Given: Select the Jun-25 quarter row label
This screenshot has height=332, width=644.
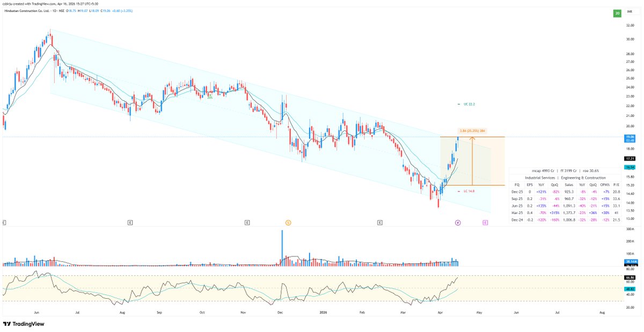Looking at the screenshot, I should coord(517,205).
